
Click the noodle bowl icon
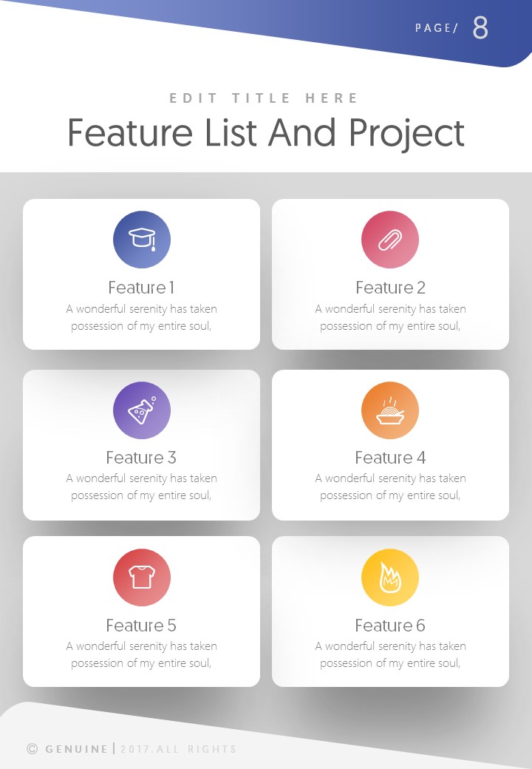click(390, 410)
